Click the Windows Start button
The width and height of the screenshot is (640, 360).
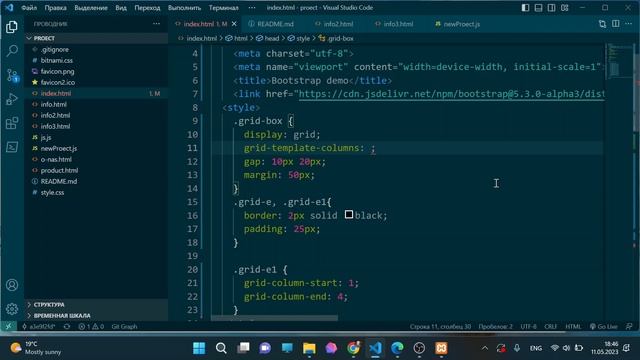pos(199,348)
